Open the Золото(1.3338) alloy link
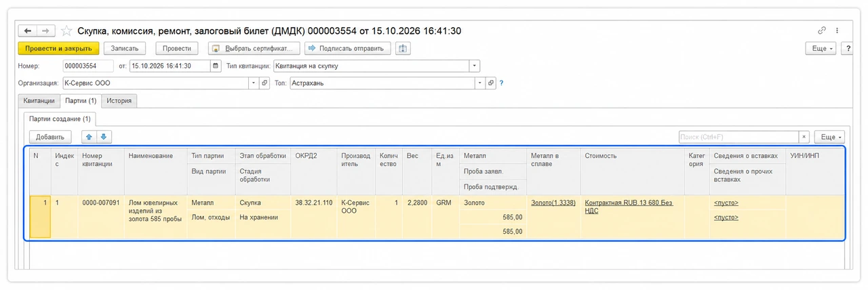868x290 pixels. [553, 203]
